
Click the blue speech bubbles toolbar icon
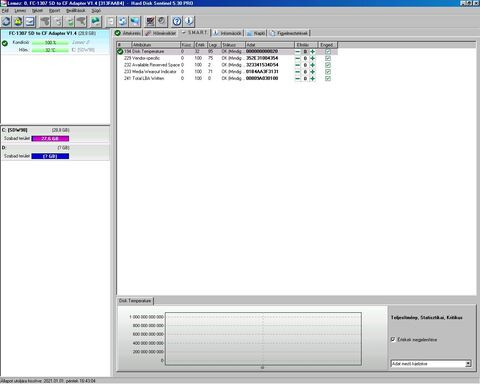click(x=135, y=22)
